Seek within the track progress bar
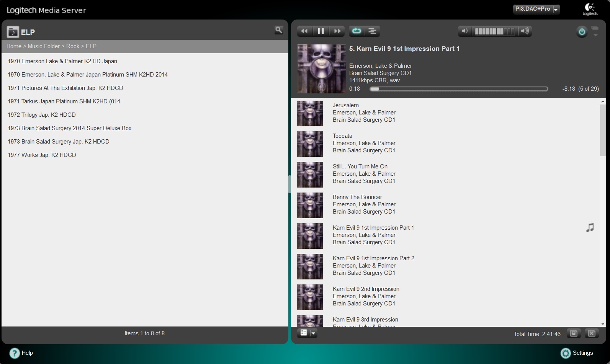The height and width of the screenshot is (364, 610). click(459, 89)
